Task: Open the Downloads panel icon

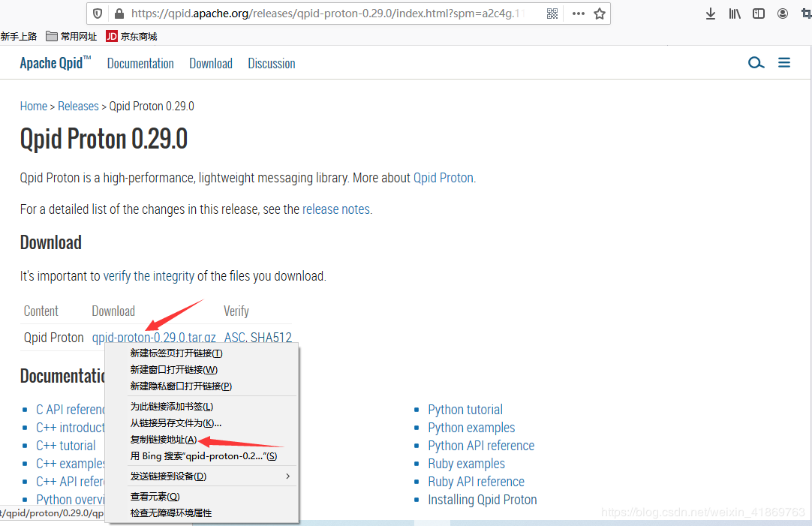Action: (x=710, y=13)
